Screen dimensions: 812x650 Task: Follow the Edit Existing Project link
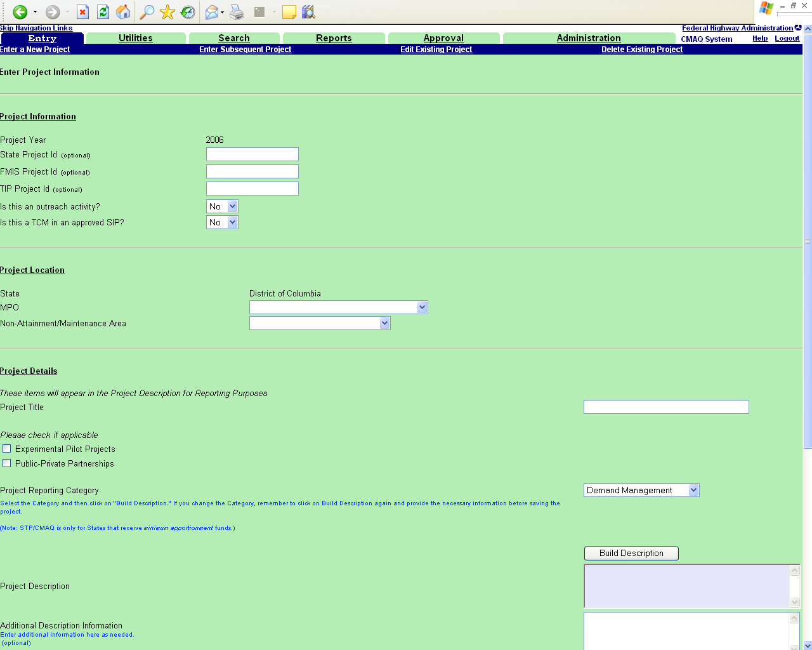point(436,50)
